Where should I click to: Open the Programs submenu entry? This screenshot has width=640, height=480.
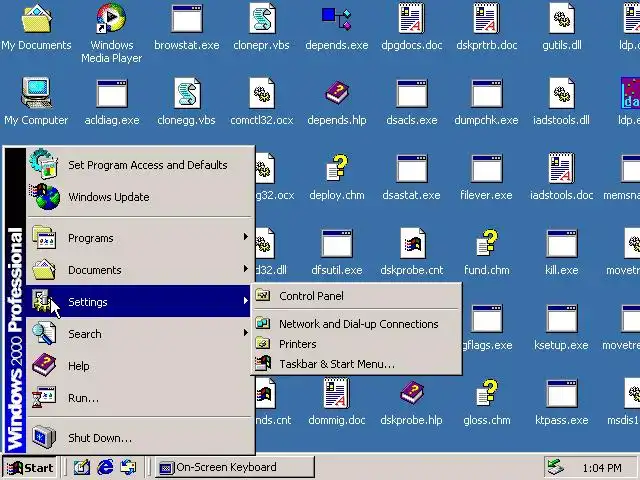tap(139, 238)
